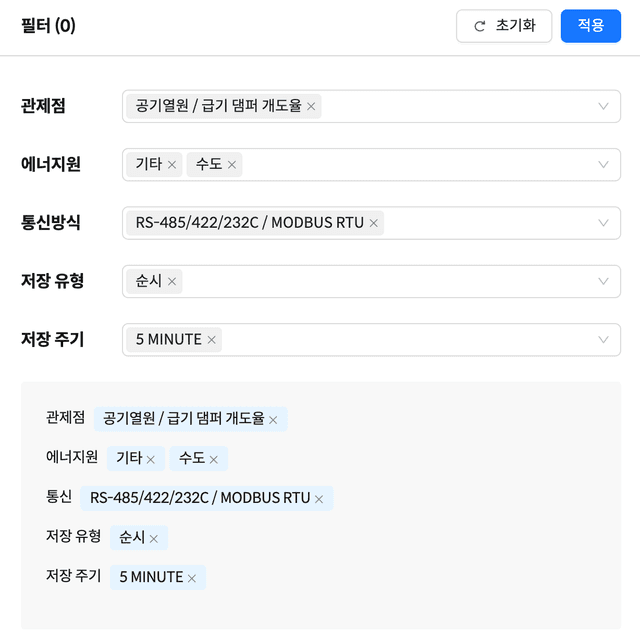Delete blue 수도 chip in summary panel

point(213,460)
